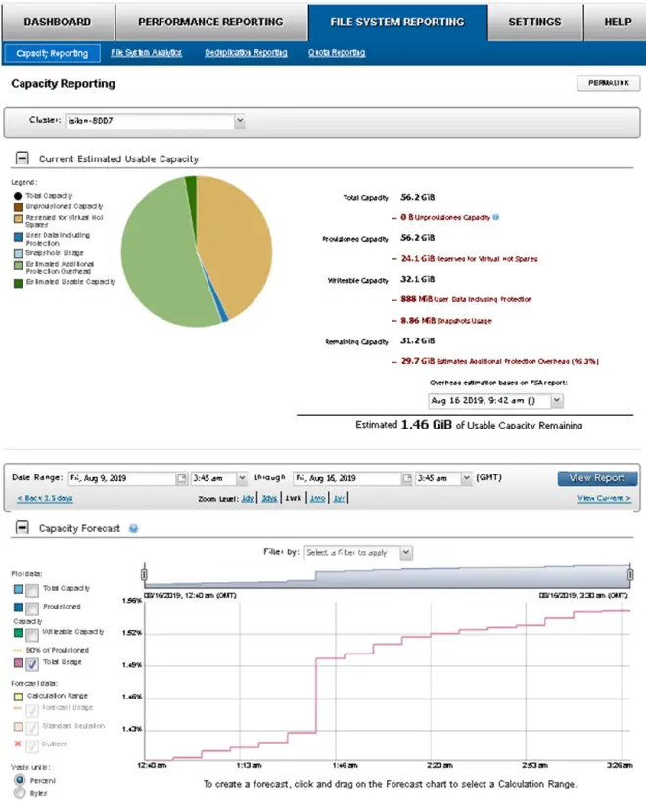646x812 pixels.
Task: Click the start date input field
Action: (121, 478)
